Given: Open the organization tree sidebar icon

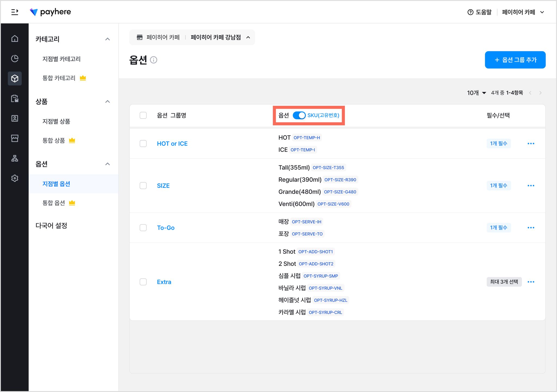Looking at the screenshot, I should tap(15, 158).
